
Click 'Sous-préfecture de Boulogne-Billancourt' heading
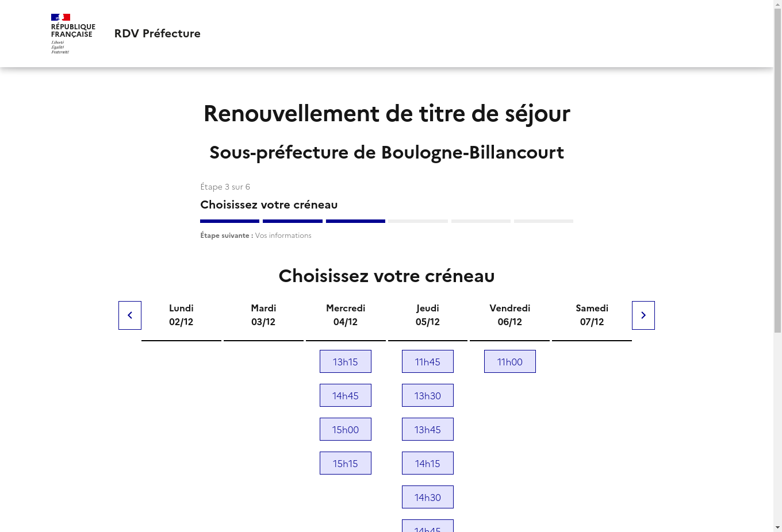[x=387, y=152]
